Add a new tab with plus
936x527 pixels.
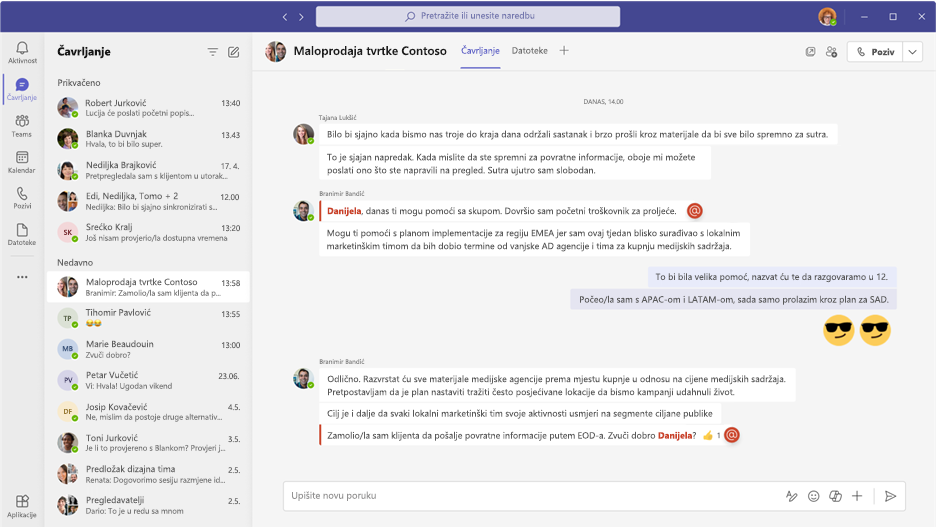coord(564,51)
